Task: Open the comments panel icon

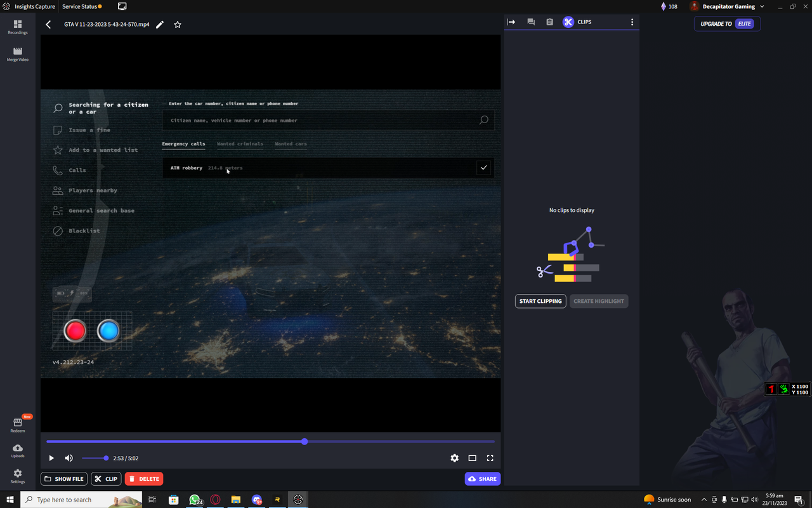Action: (531, 22)
